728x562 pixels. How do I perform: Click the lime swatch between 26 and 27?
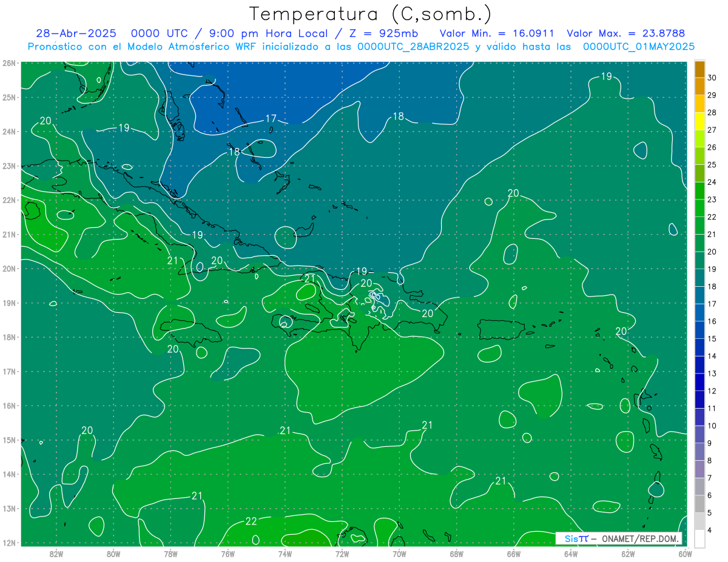(699, 138)
